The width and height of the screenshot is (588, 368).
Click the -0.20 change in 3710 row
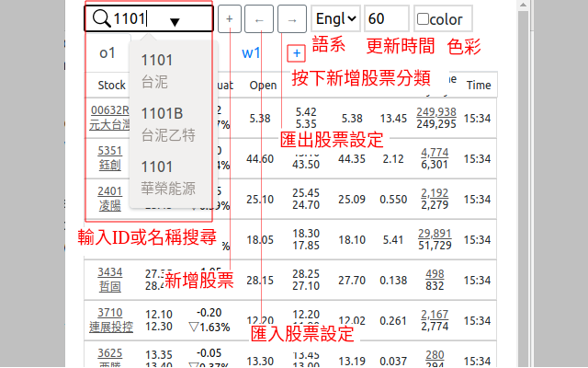(x=209, y=313)
